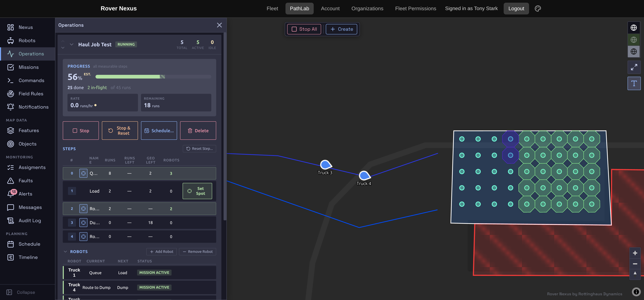
Task: Collapse the ROBOTS section
Action: click(65, 252)
